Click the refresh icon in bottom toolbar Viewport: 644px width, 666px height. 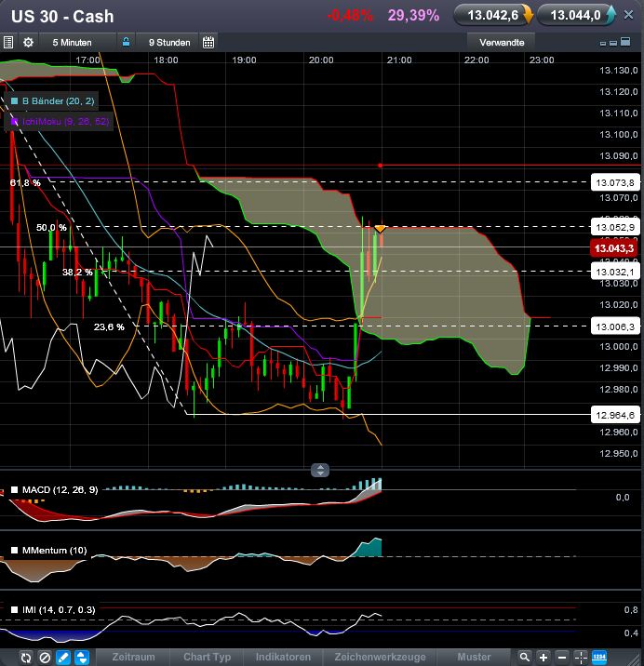(x=8, y=657)
